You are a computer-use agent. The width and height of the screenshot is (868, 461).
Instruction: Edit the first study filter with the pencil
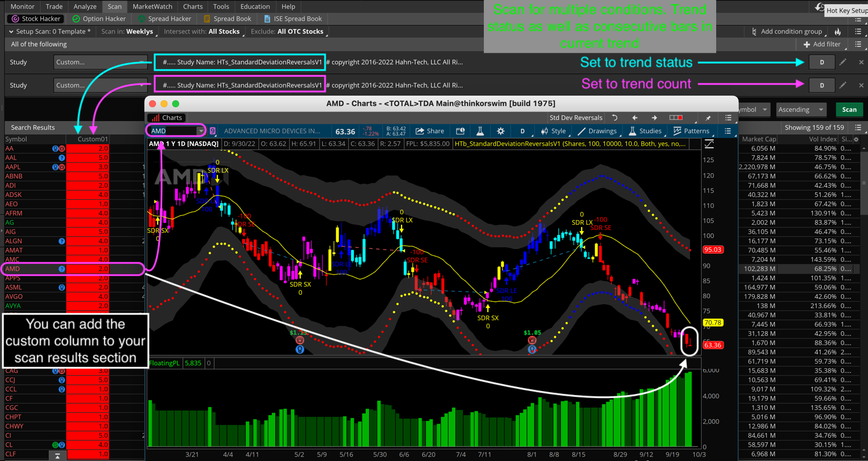pos(843,62)
